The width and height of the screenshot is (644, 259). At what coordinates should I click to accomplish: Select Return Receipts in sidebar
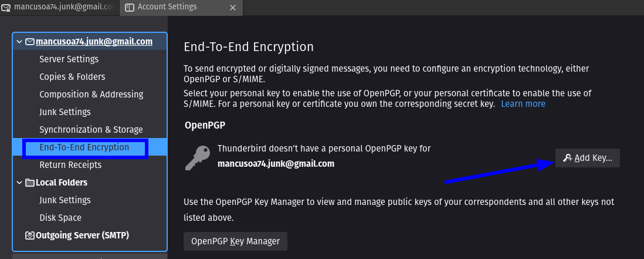(x=70, y=165)
